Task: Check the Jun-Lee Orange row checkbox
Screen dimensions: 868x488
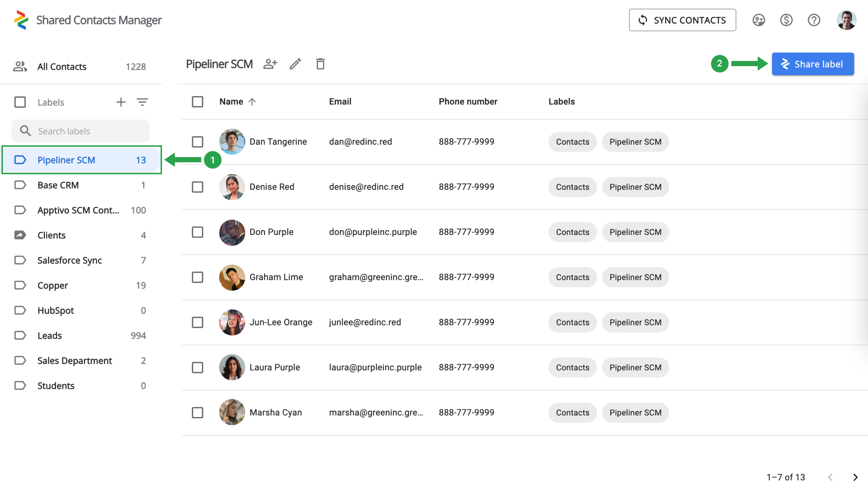Action: pos(197,322)
